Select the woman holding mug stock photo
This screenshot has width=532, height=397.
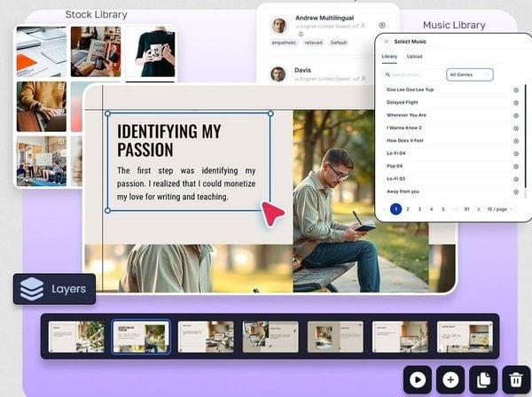point(151,51)
